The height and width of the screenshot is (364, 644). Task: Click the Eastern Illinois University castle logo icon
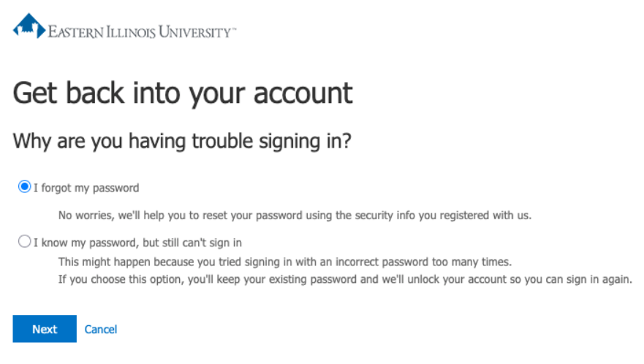pos(29,26)
